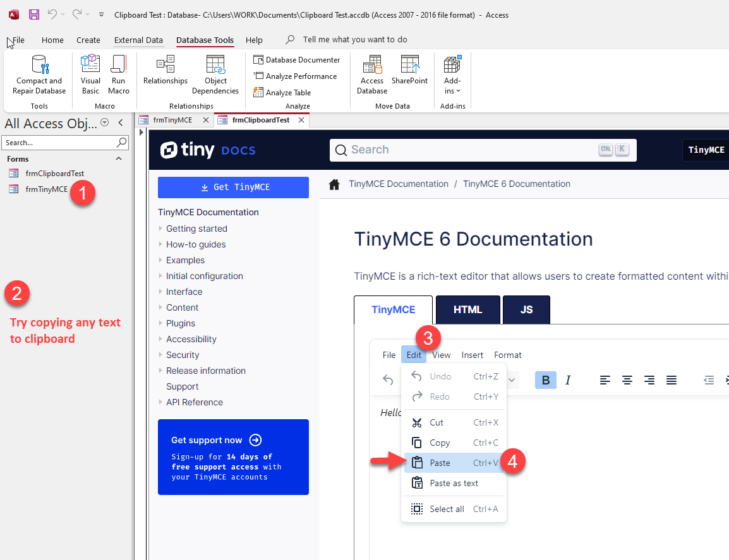Open the TinyMCE Documentation breadcrumb link
This screenshot has height=560, width=729.
[399, 184]
